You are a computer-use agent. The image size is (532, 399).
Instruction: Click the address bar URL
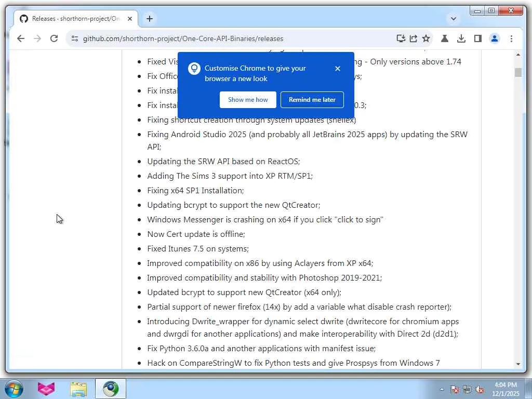coord(183,38)
